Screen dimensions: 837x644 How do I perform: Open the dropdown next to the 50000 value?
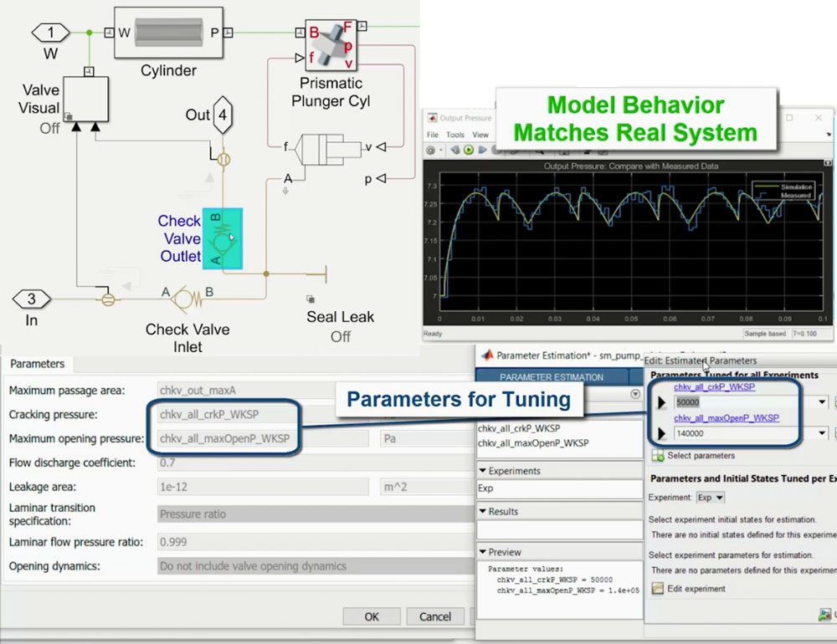821,401
